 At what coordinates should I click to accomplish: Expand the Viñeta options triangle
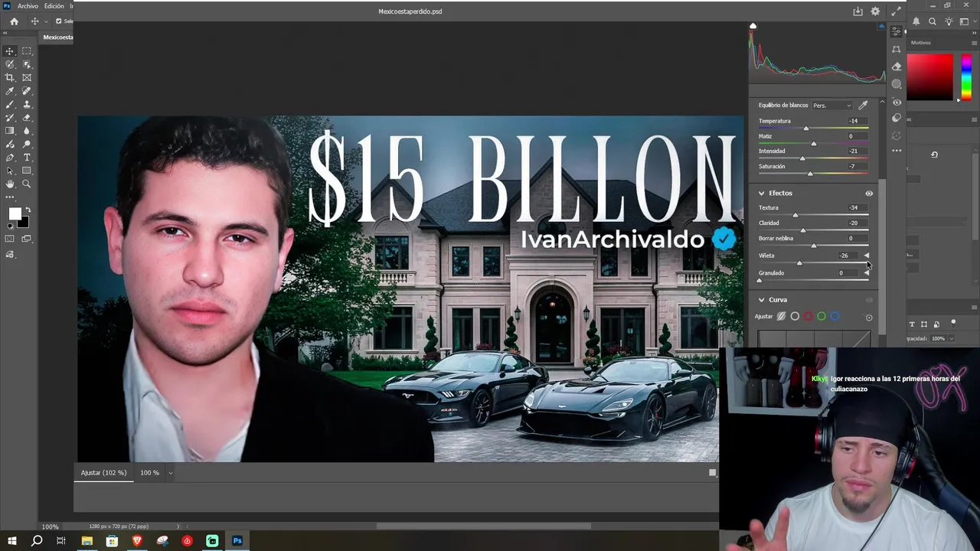867,256
